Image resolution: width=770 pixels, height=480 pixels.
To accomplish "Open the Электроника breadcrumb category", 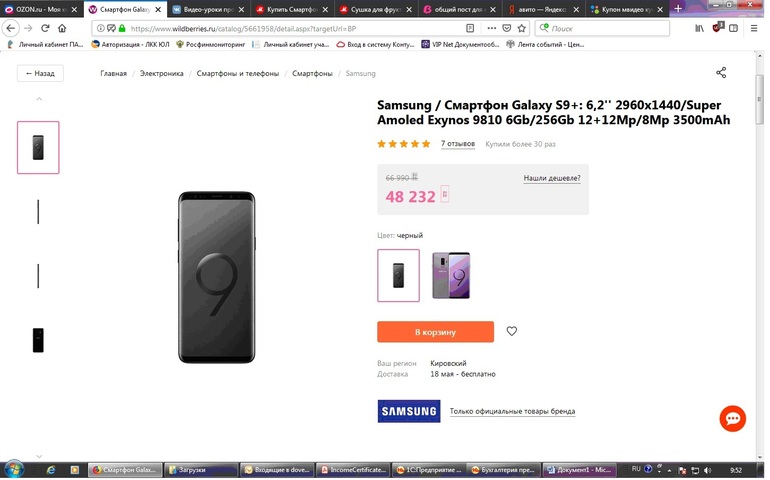I will [x=161, y=73].
